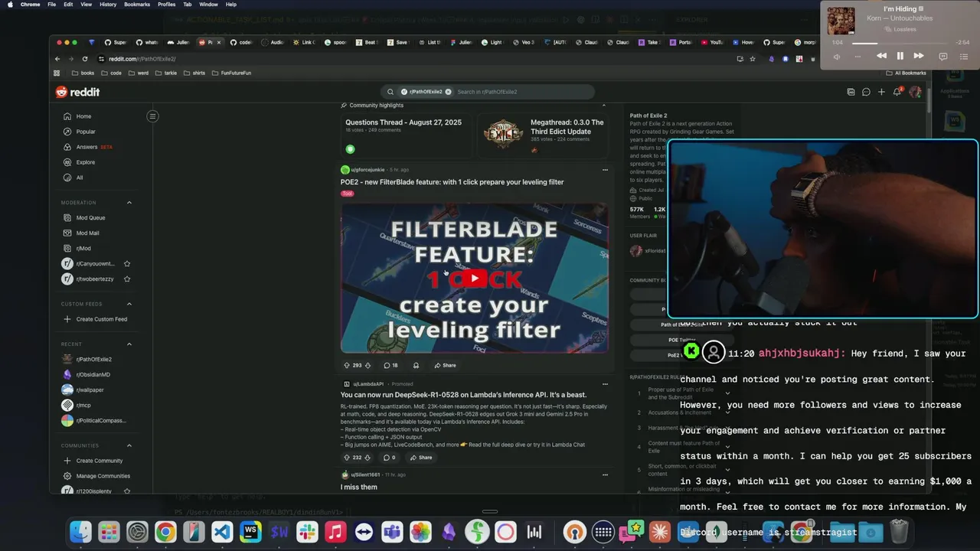Go to the Popular feed
Image resolution: width=980 pixels, height=551 pixels.
pyautogui.click(x=79, y=132)
